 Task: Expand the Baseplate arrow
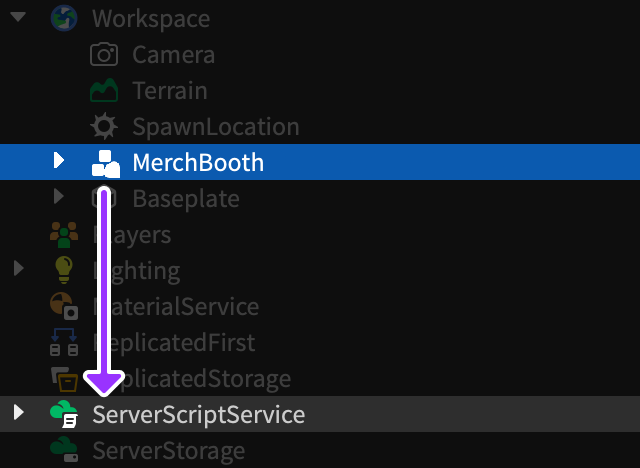pyautogui.click(x=59, y=197)
